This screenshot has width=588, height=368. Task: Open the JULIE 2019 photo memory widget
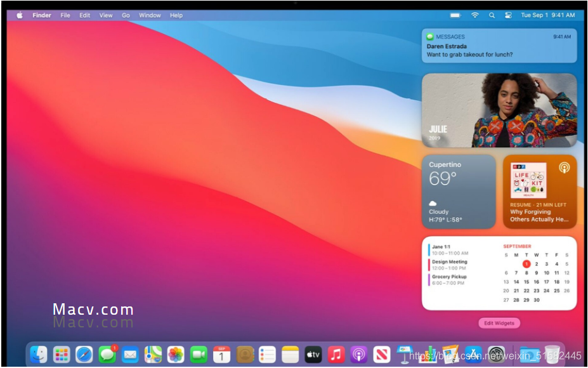tap(499, 110)
